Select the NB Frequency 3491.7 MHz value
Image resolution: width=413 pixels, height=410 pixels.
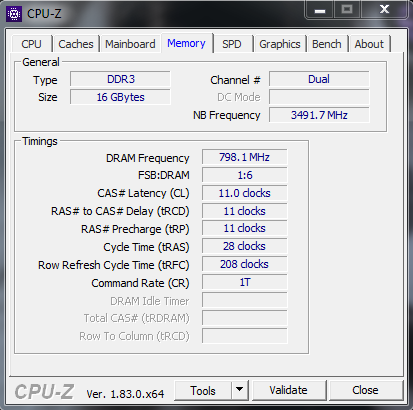[x=319, y=115]
